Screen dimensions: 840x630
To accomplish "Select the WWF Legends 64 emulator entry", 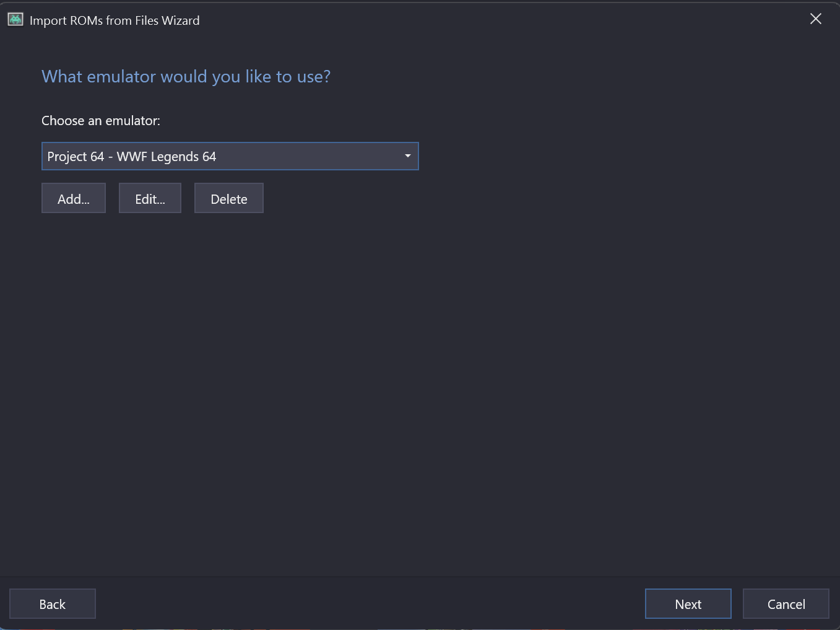I will (x=230, y=156).
